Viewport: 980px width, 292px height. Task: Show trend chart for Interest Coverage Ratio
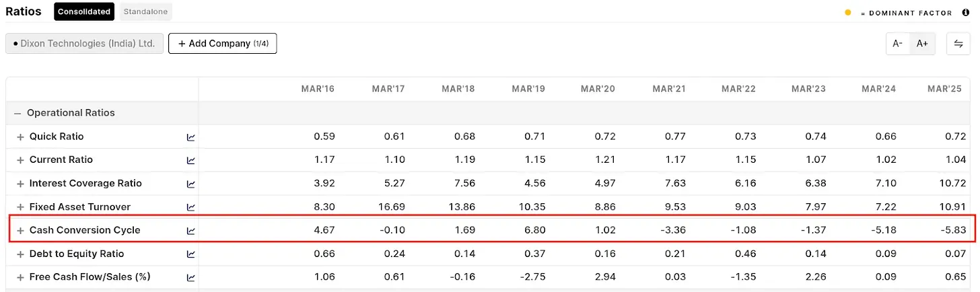(191, 184)
